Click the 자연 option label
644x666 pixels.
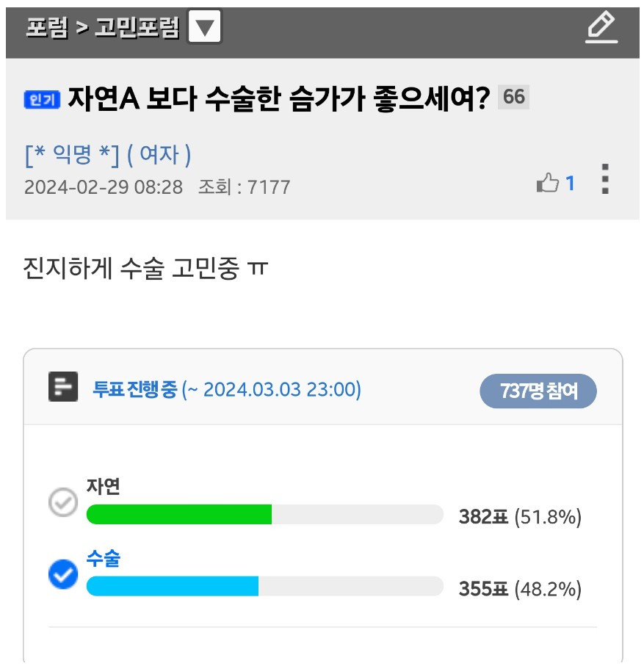click(x=104, y=487)
